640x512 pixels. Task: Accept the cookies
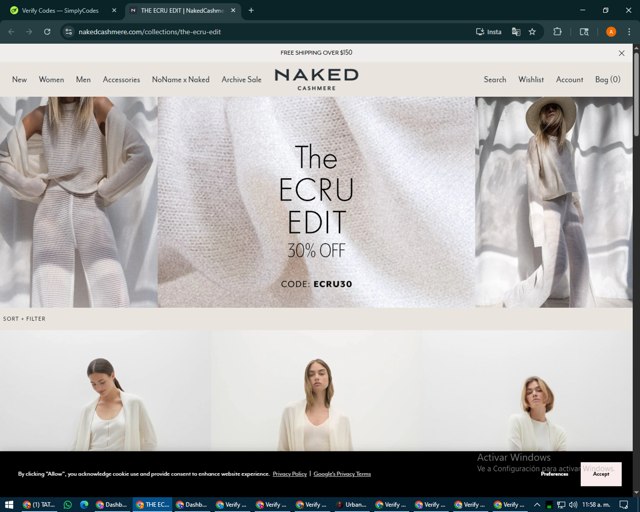[601, 474]
